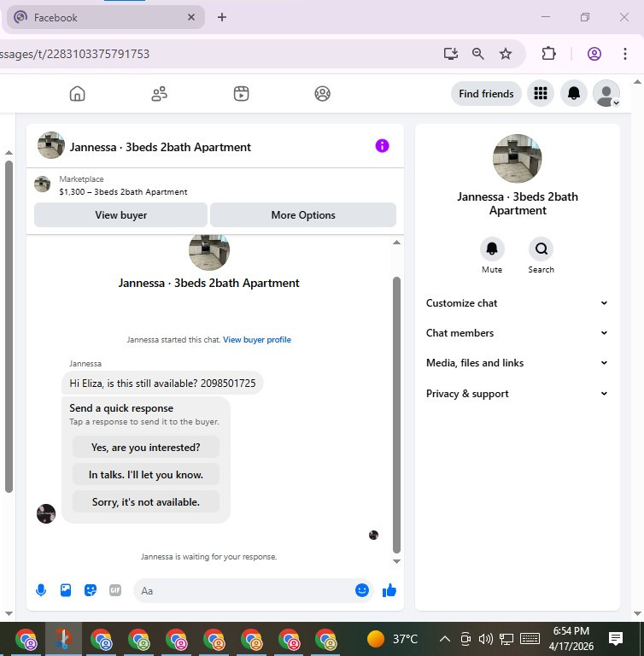Click Install app icon in address bar

click(x=451, y=54)
